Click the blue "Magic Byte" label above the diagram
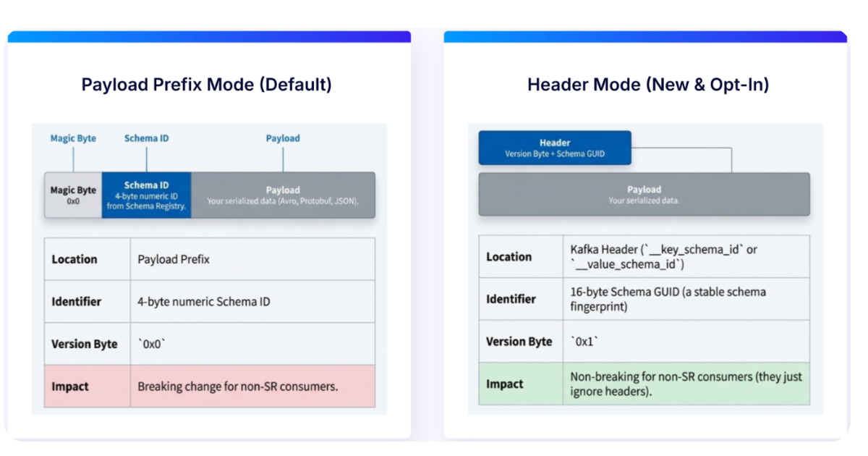 [73, 138]
